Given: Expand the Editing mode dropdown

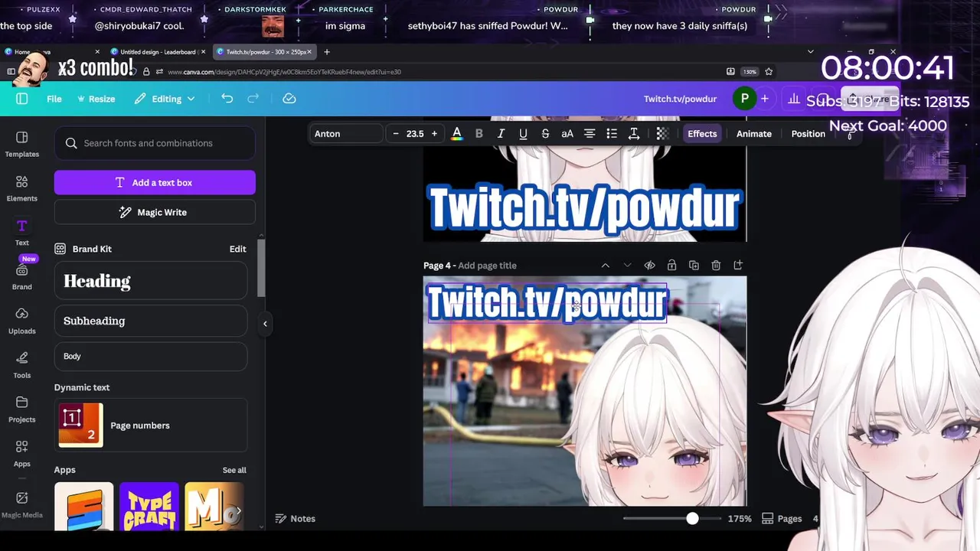Looking at the screenshot, I should pos(165,99).
